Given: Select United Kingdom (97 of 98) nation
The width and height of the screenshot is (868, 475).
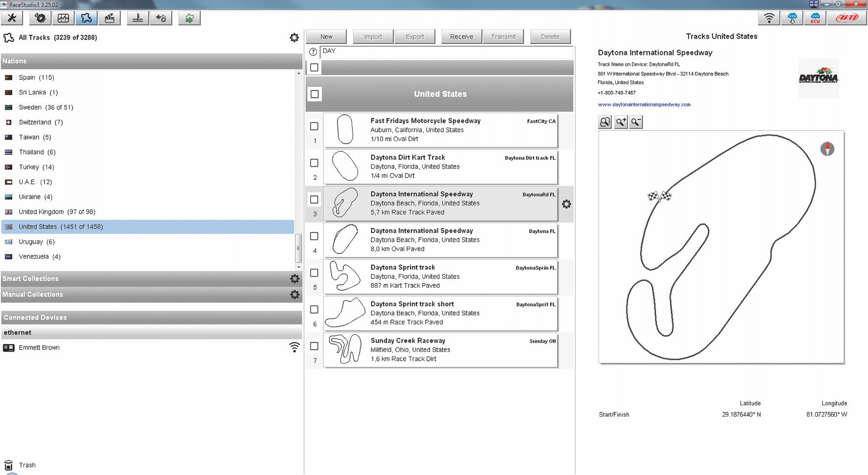Looking at the screenshot, I should (x=148, y=212).
